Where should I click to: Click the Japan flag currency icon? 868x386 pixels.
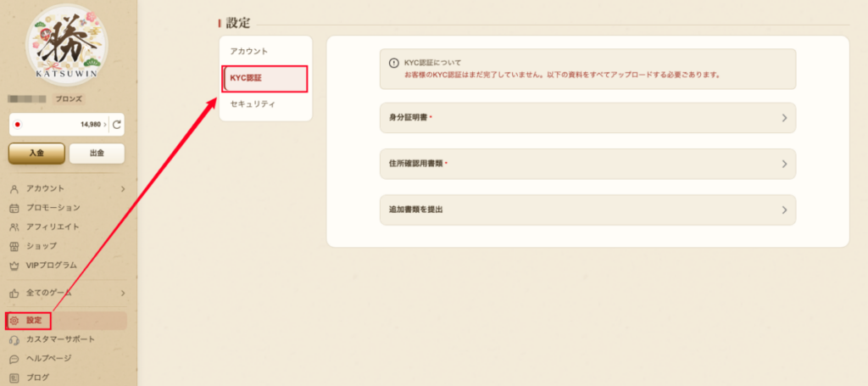17,125
